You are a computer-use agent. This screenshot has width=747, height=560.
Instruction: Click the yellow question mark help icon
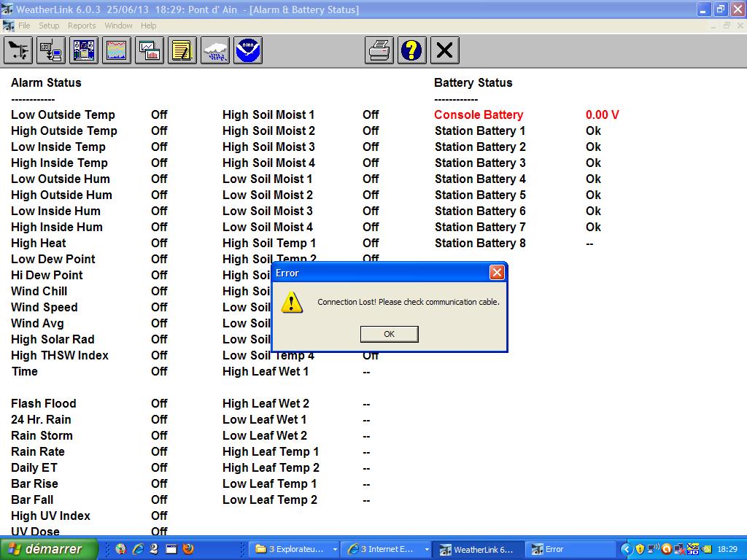coord(411,50)
